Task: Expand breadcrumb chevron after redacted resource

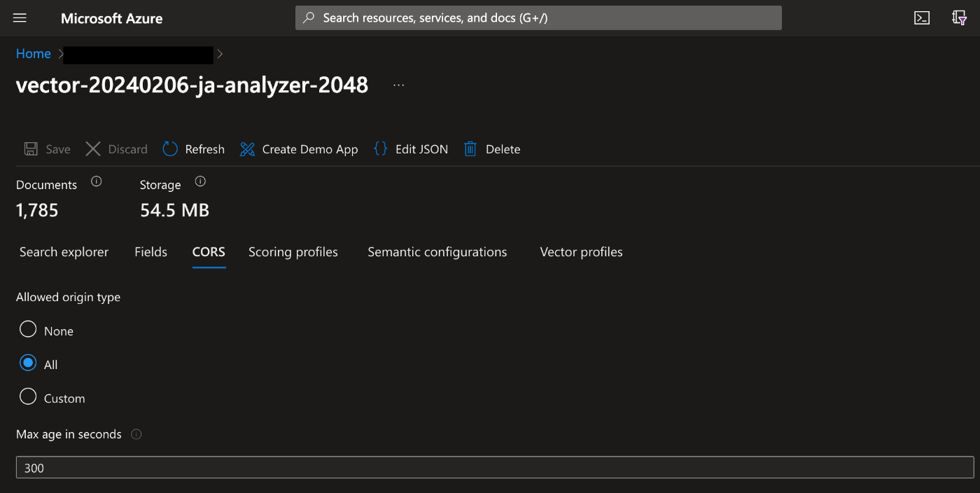Action: pyautogui.click(x=220, y=53)
